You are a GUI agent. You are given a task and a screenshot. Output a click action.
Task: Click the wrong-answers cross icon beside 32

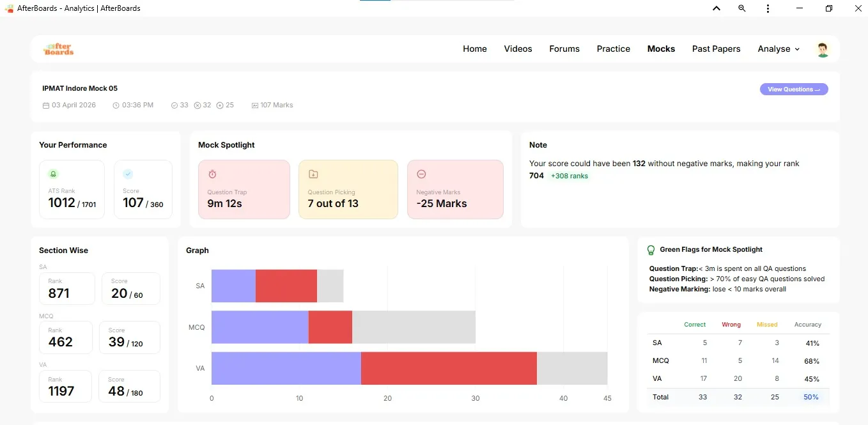[x=198, y=105]
